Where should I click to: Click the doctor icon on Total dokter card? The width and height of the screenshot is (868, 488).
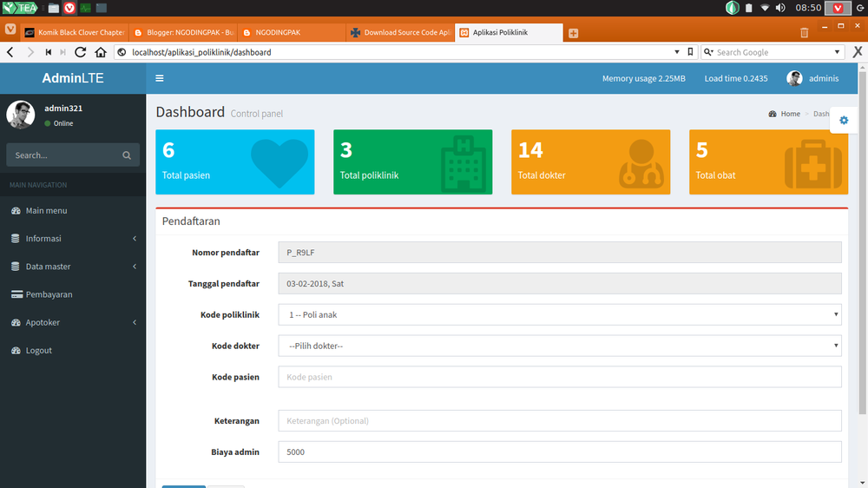[641, 163]
